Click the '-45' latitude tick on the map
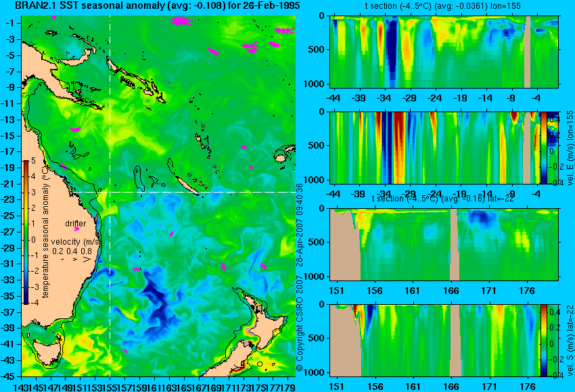575x392 pixels. pos(8,376)
